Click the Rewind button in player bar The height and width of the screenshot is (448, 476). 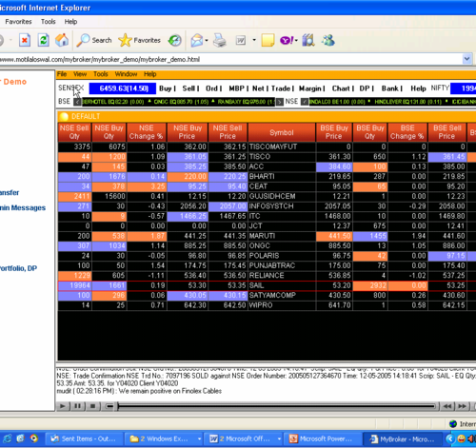pos(447,406)
